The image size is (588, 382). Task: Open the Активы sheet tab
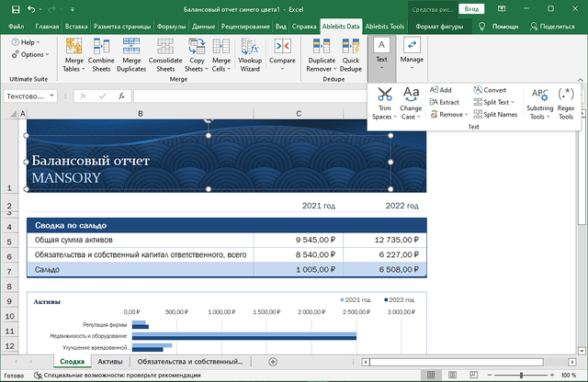click(x=109, y=362)
